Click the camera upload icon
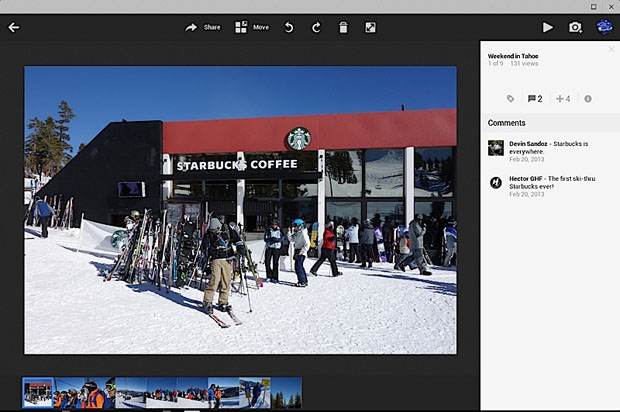 coord(575,27)
